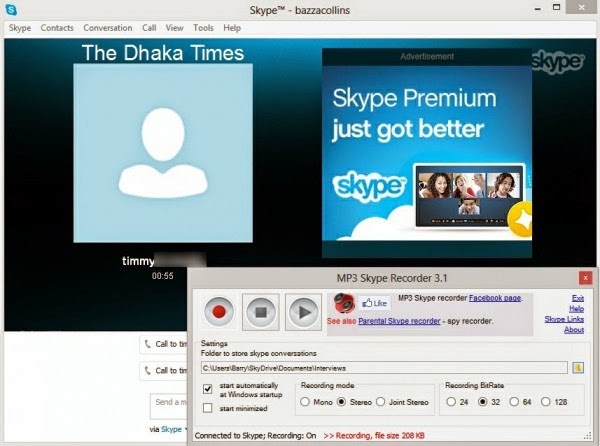Click the About link in recorder
600x446 pixels.
click(574, 329)
